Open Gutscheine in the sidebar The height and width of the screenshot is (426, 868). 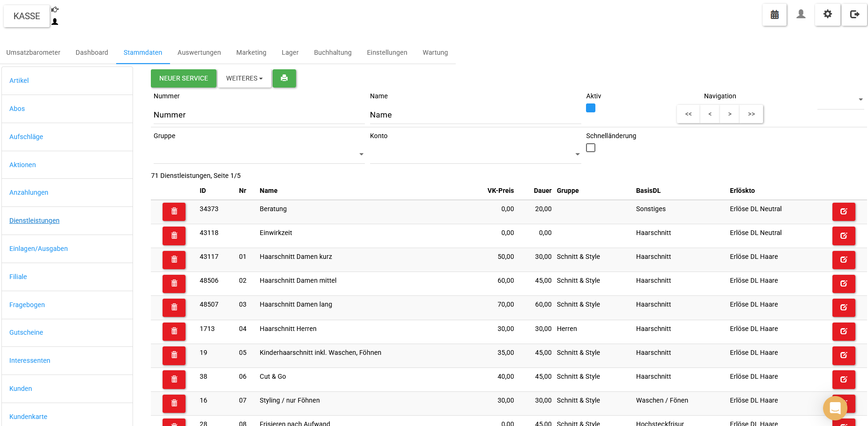26,332
